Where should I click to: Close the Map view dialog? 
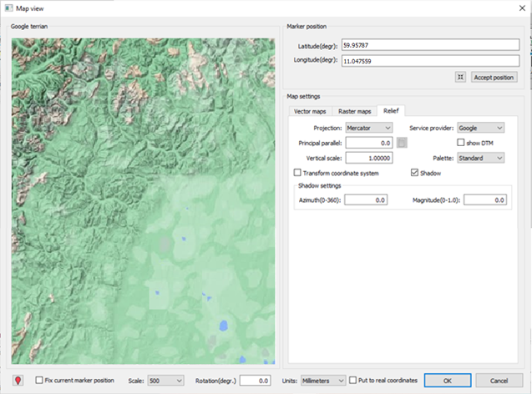click(x=522, y=8)
